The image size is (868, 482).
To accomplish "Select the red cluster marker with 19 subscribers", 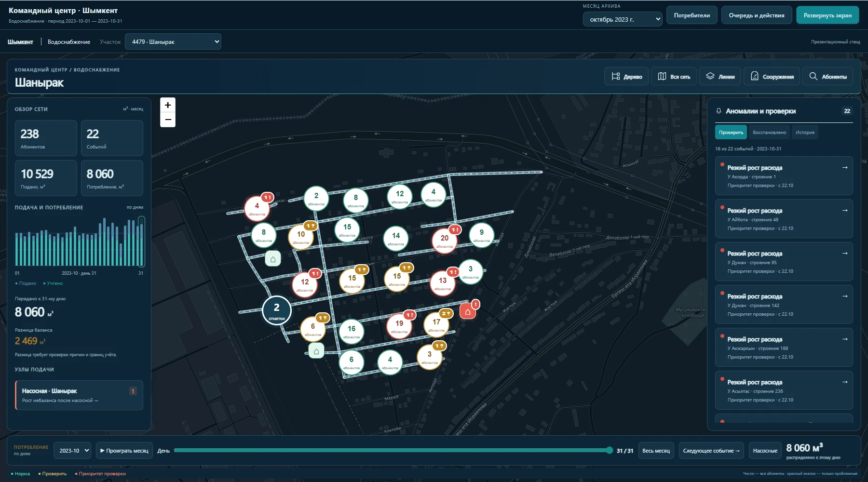I will tap(399, 326).
